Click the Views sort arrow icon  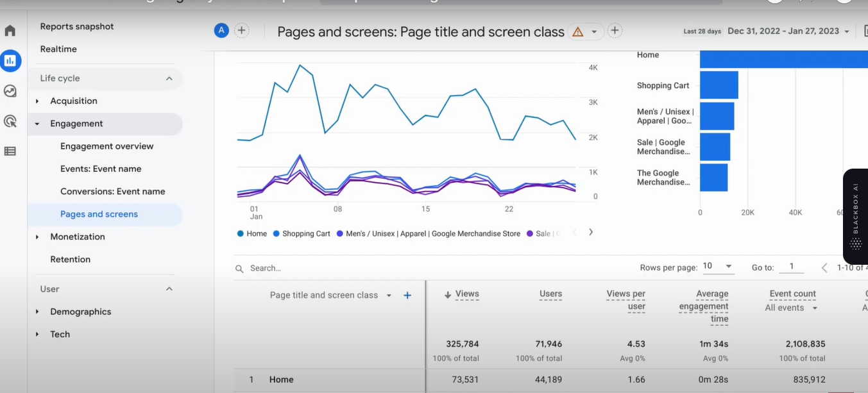pos(448,295)
